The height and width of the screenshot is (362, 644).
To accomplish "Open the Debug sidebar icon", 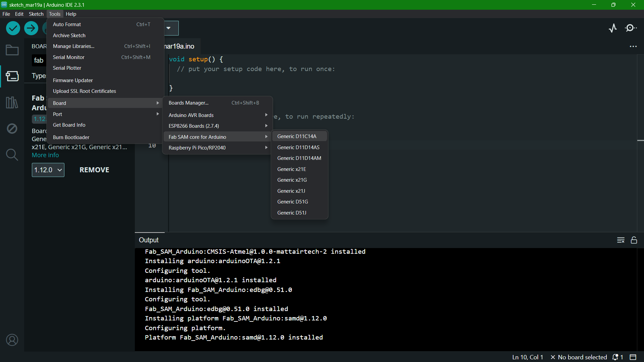I will 12,128.
